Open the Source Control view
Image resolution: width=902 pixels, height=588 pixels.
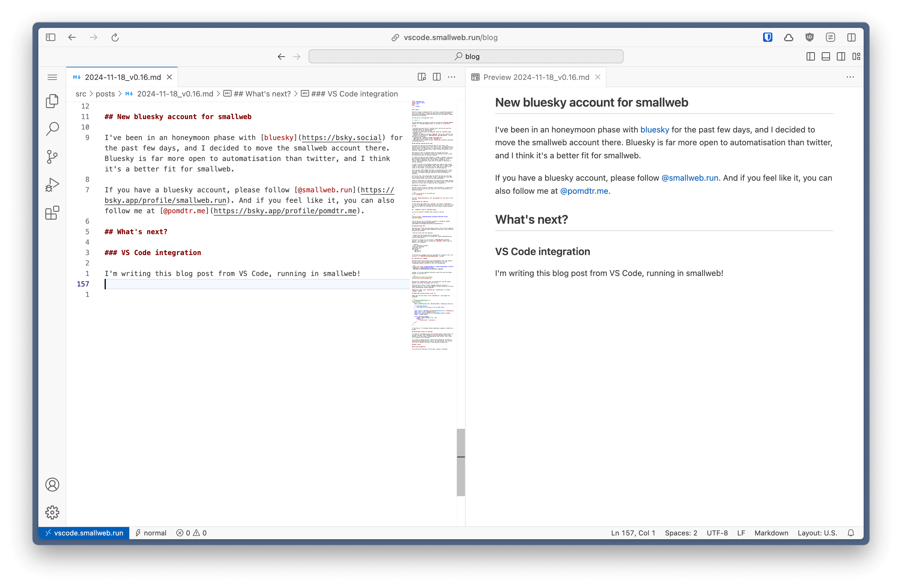(x=52, y=157)
